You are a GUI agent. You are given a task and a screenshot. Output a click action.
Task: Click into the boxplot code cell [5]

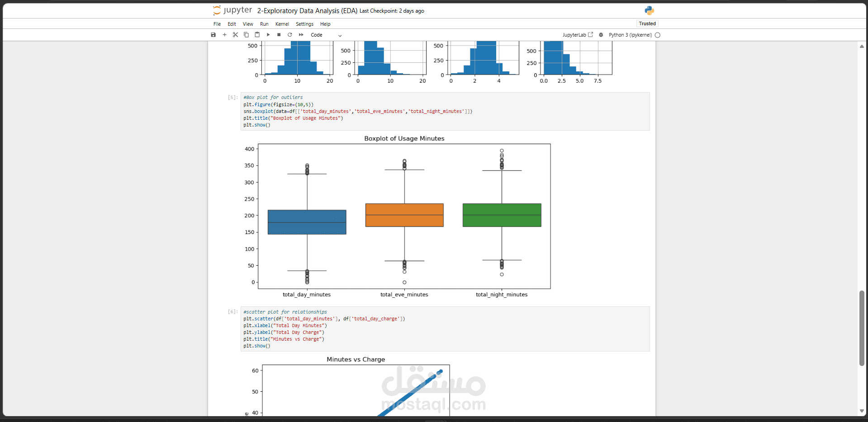pyautogui.click(x=445, y=111)
